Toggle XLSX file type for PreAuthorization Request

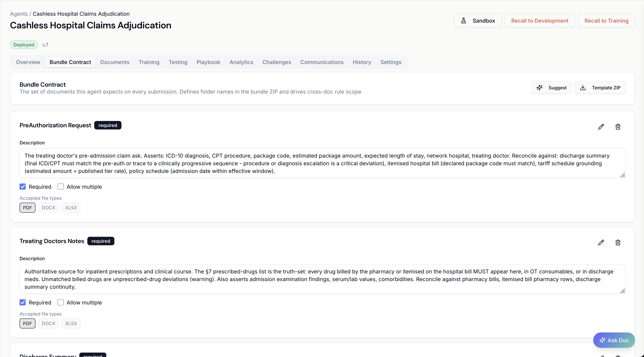click(71, 208)
